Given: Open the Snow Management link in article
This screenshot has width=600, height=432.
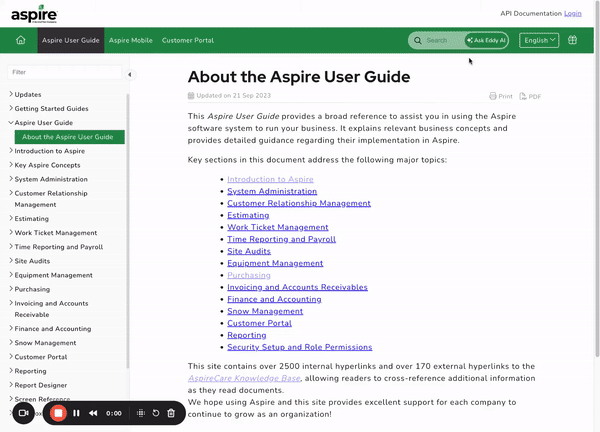Looking at the screenshot, I should coord(264,311).
